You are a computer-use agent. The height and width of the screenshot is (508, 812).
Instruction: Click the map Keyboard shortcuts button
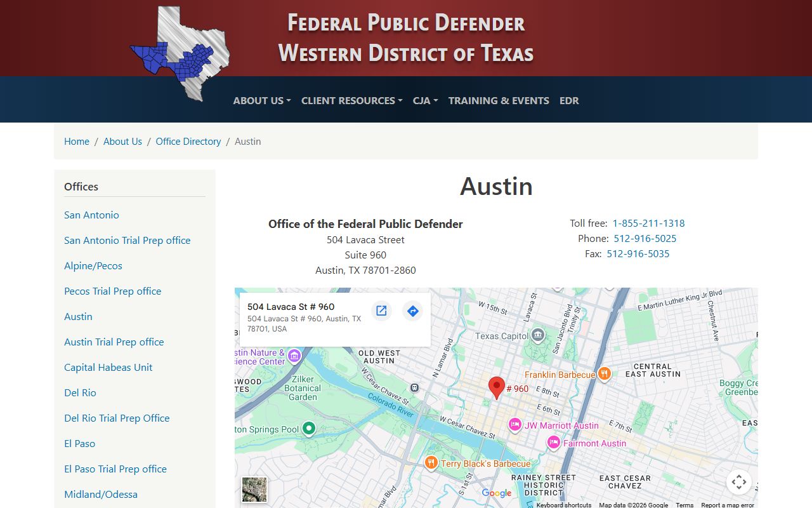coord(564,505)
